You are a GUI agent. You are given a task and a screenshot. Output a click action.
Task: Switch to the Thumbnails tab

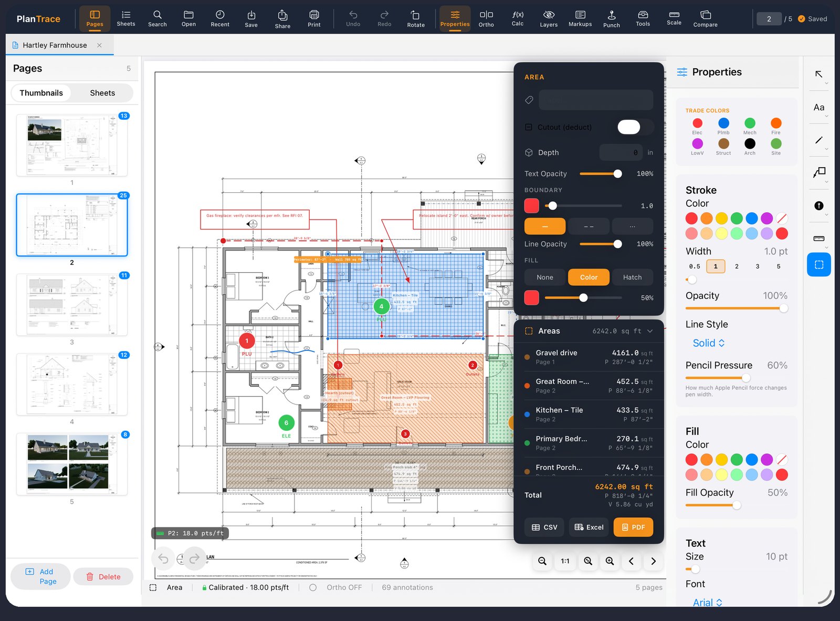click(41, 93)
